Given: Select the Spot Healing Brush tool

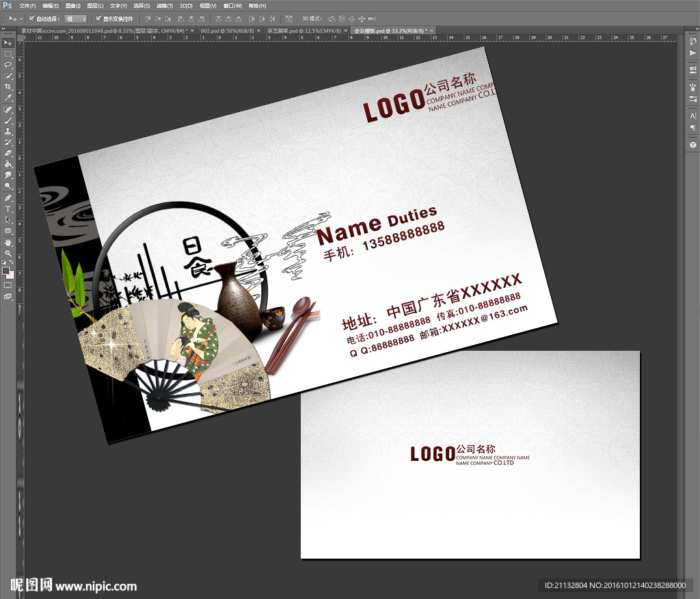Looking at the screenshot, I should [8, 110].
